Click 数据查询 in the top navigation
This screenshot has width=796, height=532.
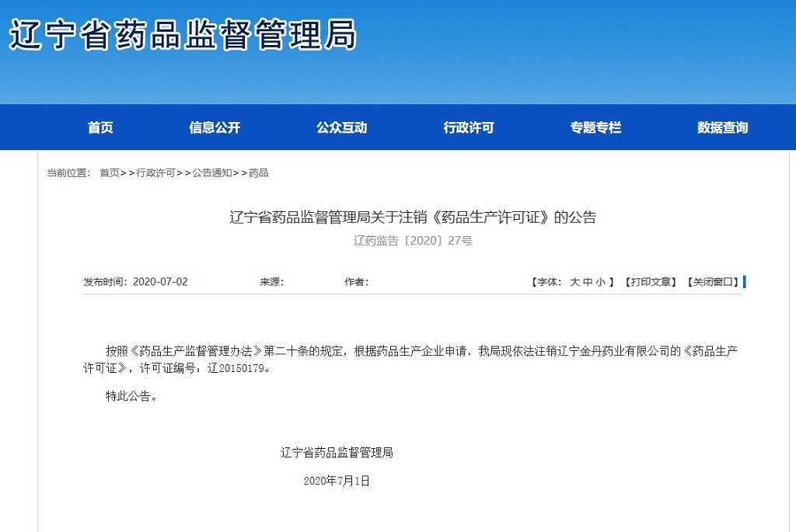[722, 127]
